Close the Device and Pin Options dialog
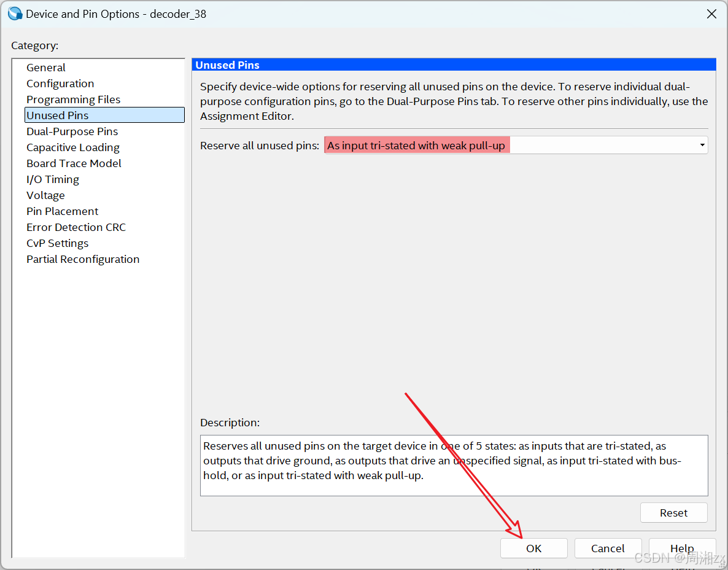Viewport: 728px width, 570px height. 711,14
